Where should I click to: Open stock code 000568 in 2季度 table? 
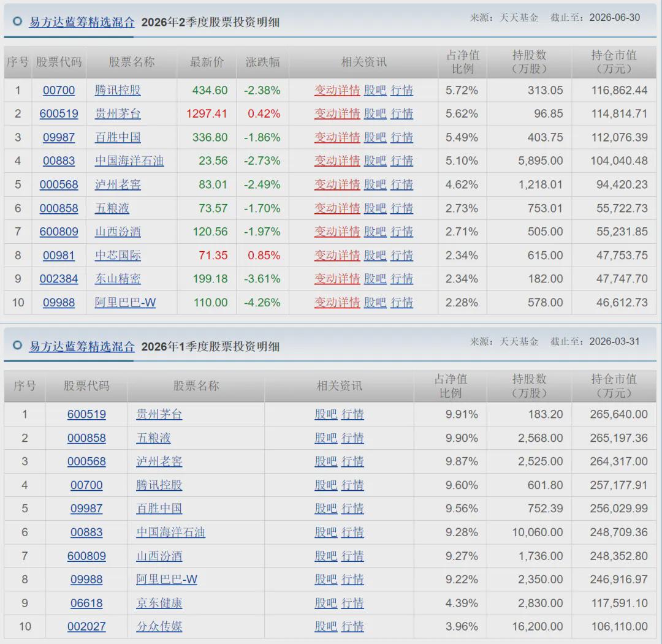pyautogui.click(x=59, y=185)
